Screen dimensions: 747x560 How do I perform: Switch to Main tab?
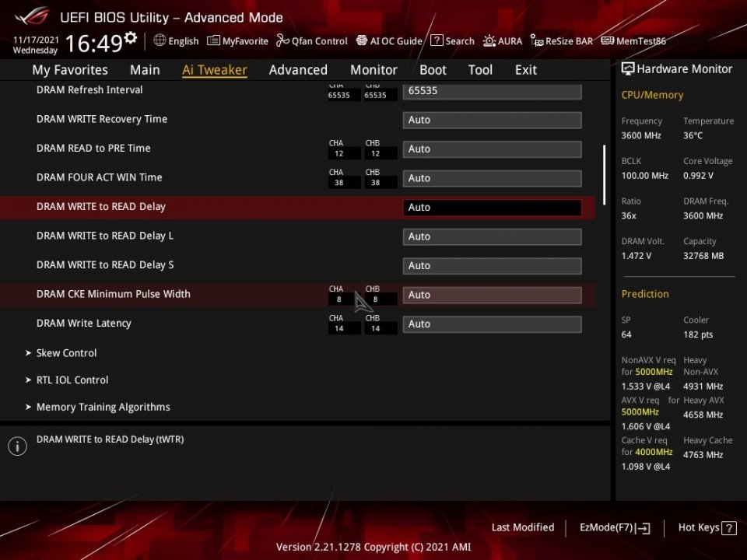click(x=145, y=70)
